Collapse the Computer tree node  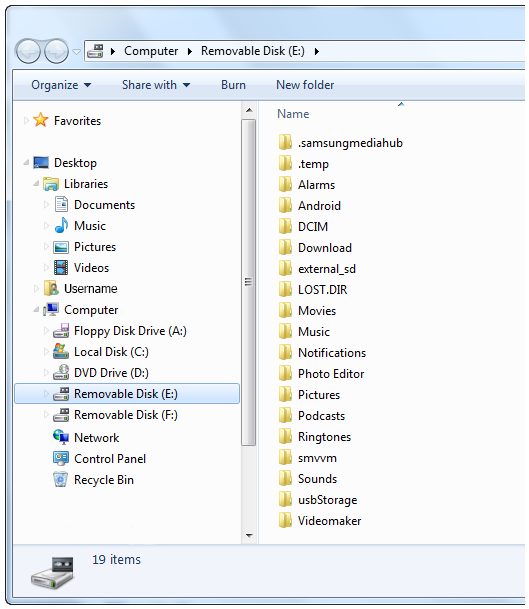(37, 310)
